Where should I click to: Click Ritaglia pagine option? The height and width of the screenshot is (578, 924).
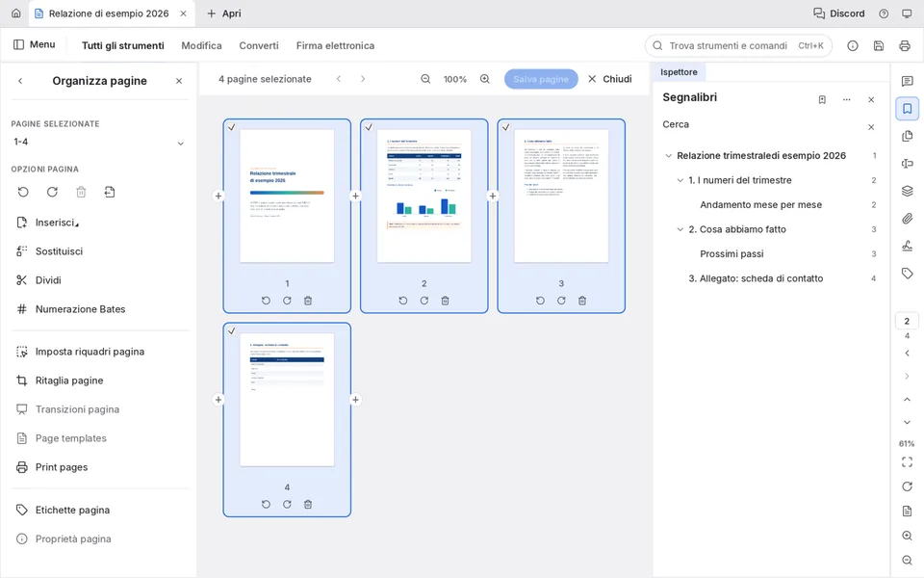69,381
